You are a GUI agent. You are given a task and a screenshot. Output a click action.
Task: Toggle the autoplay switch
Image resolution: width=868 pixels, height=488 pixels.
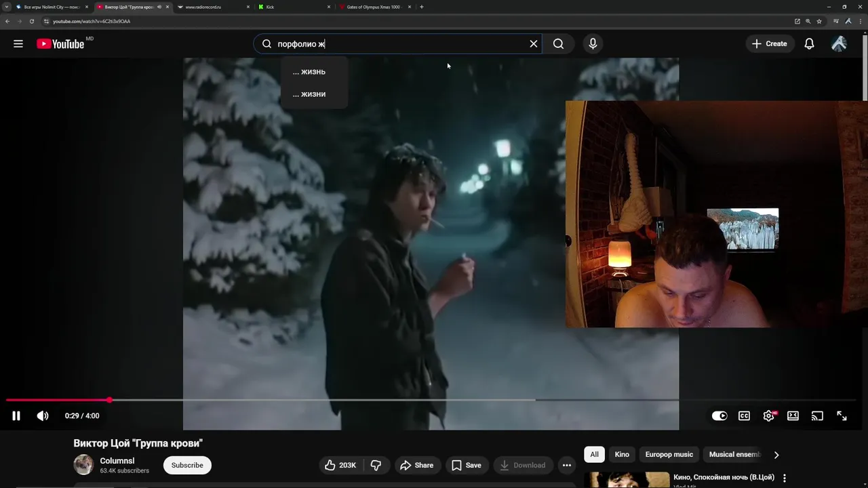point(719,416)
